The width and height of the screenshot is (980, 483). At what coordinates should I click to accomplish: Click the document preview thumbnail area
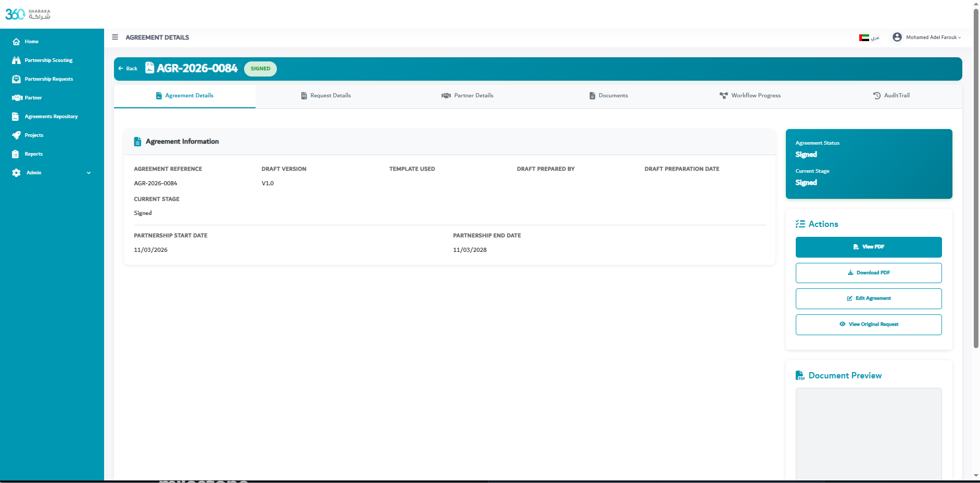[x=869, y=434]
